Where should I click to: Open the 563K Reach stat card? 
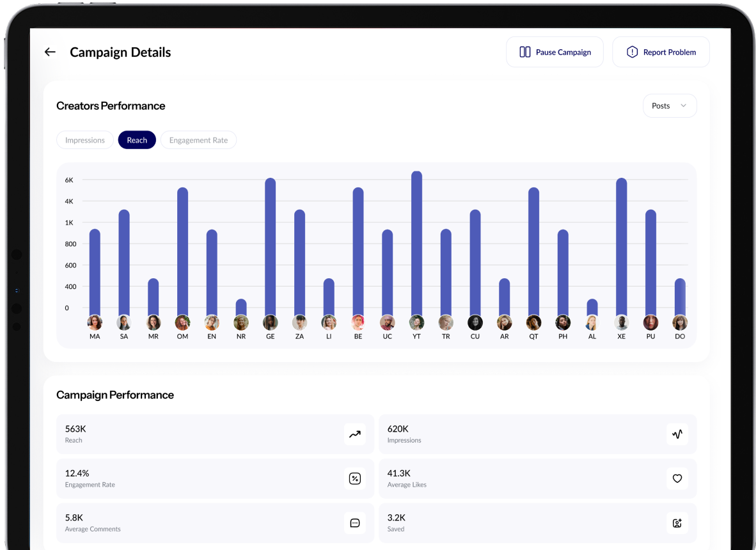pos(215,434)
